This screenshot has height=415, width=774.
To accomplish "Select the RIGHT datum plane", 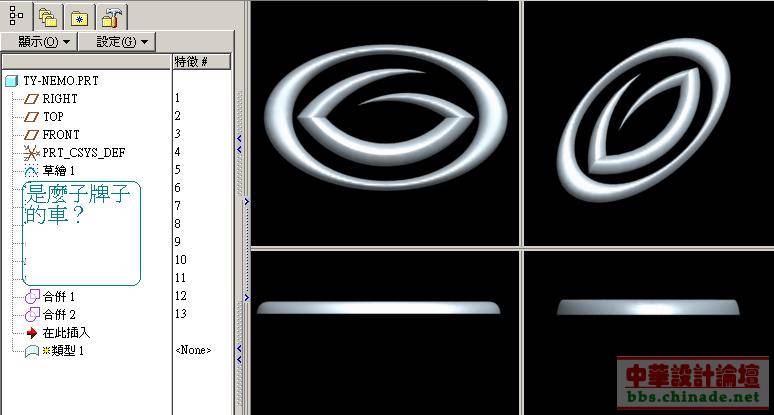I will tap(60, 99).
